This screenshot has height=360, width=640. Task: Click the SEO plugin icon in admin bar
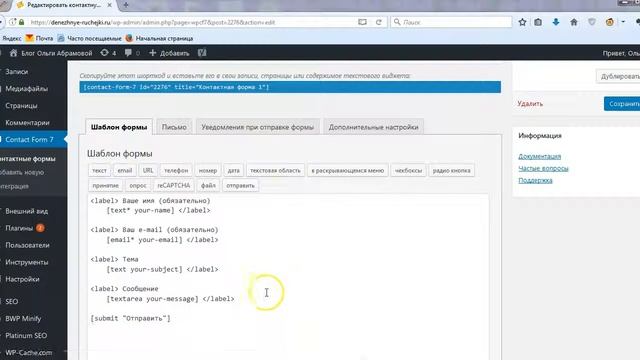pyautogui.click(x=202, y=53)
